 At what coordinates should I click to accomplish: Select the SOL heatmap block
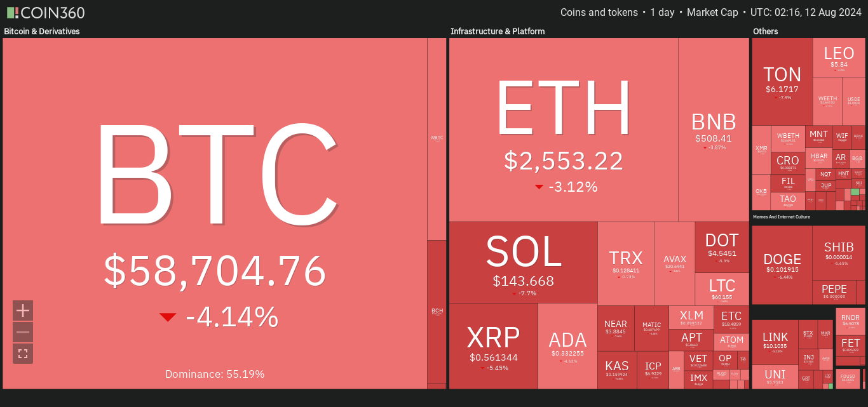pos(524,262)
